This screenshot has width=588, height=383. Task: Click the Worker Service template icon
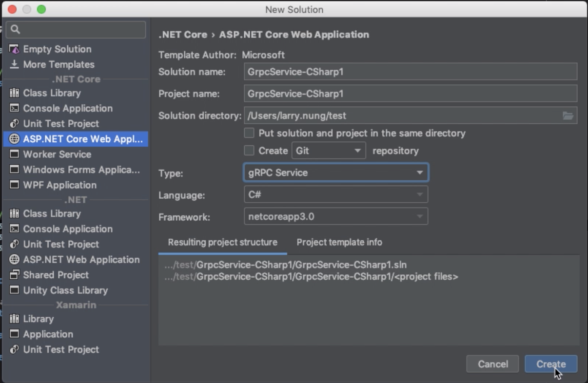pyautogui.click(x=15, y=154)
